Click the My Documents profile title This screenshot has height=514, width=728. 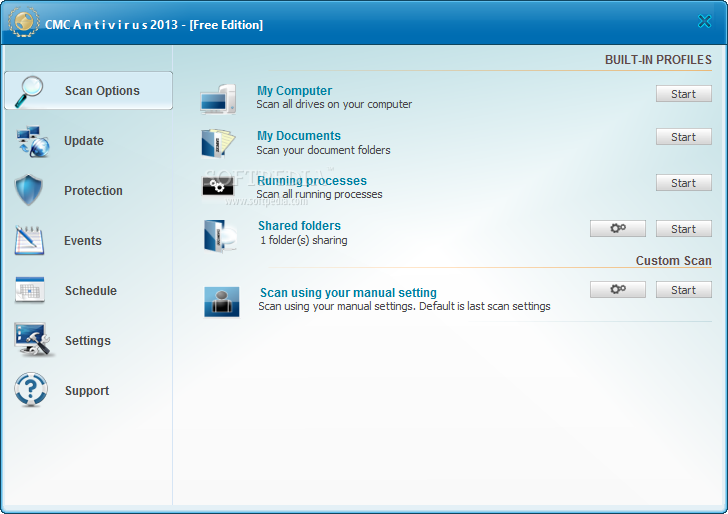299,136
